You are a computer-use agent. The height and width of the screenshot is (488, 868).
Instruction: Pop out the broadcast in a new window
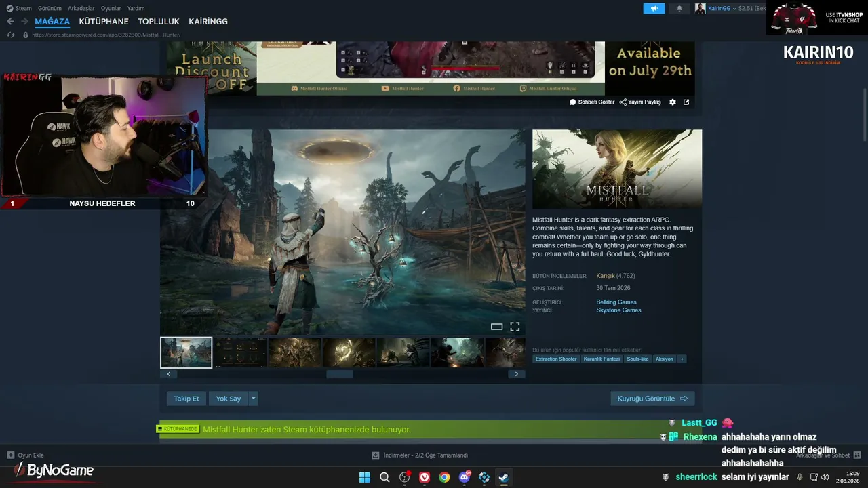click(686, 102)
